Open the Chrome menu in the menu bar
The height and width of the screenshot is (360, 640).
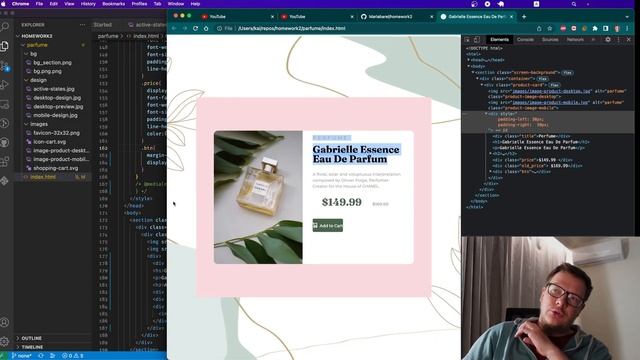click(x=20, y=4)
